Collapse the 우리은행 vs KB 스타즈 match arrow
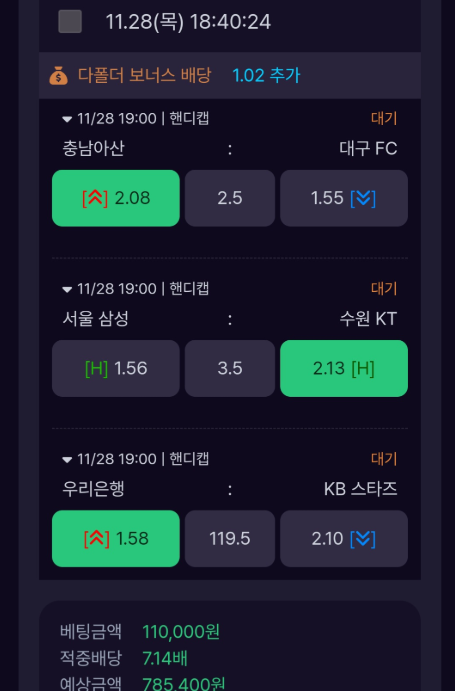The width and height of the screenshot is (455, 691). 67,460
